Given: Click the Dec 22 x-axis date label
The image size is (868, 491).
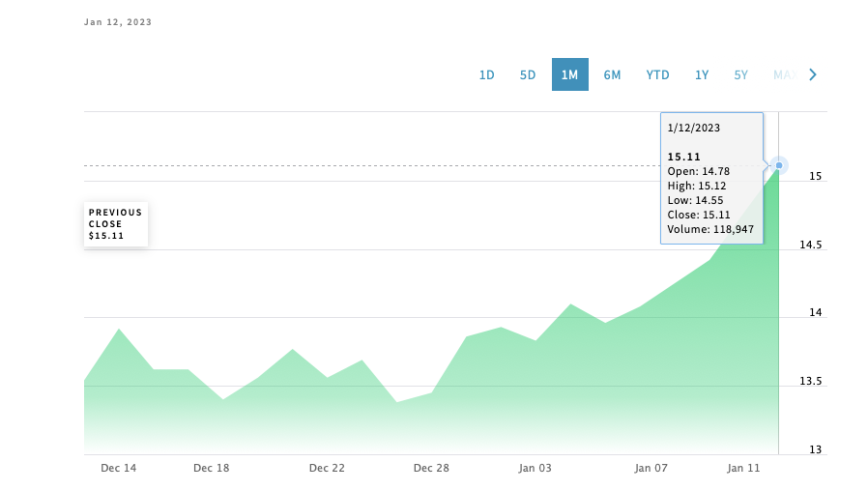Looking at the screenshot, I should tap(327, 469).
